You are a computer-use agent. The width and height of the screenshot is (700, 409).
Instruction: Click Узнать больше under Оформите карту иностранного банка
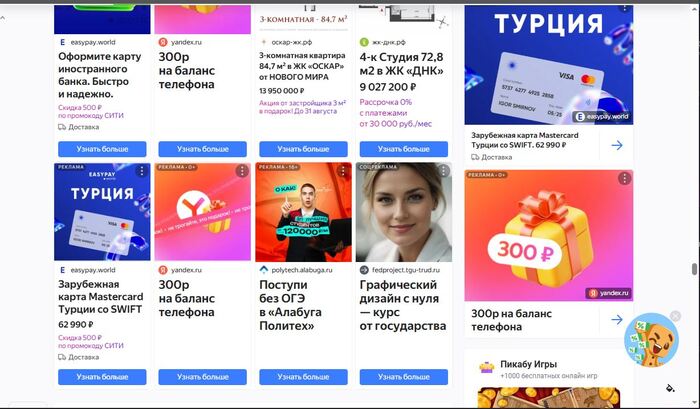(x=102, y=149)
